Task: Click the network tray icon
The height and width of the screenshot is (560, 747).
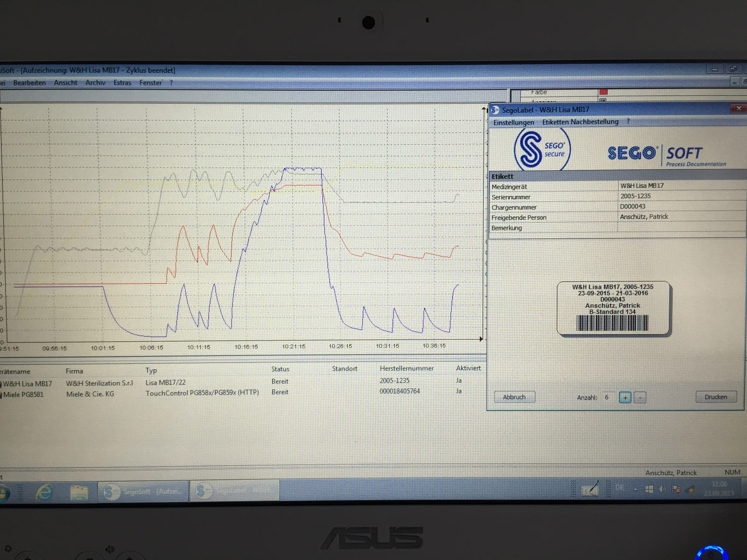Action: (690, 489)
